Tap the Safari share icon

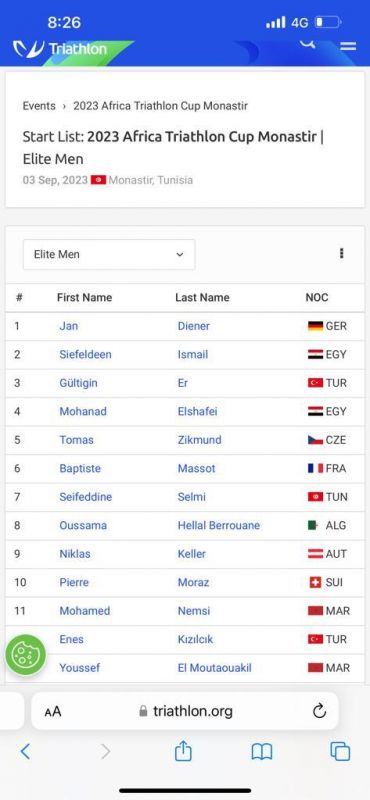click(x=183, y=751)
